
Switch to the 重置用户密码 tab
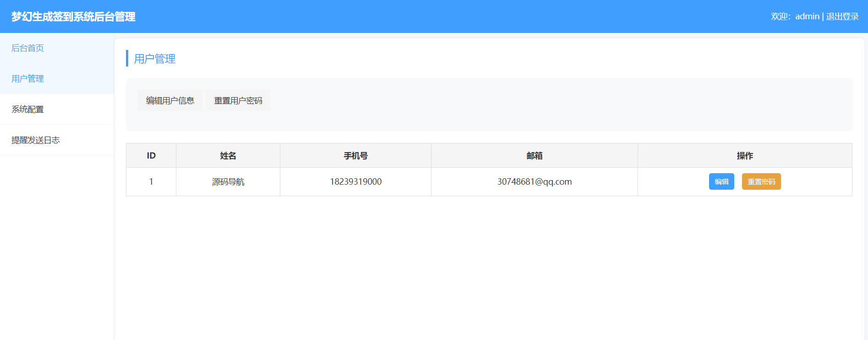(238, 100)
